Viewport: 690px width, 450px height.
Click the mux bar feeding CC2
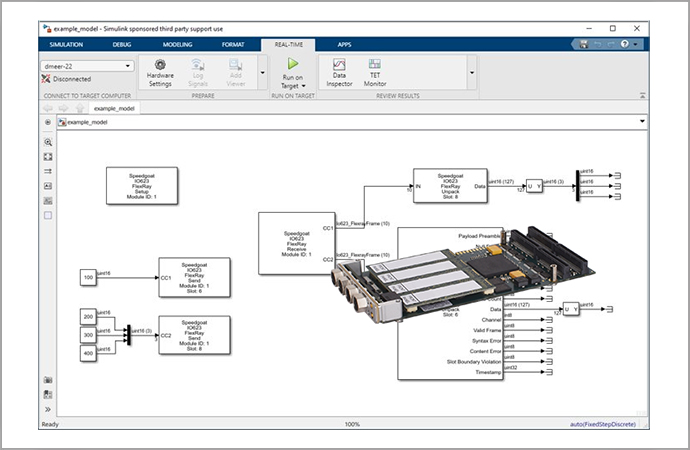coord(128,335)
